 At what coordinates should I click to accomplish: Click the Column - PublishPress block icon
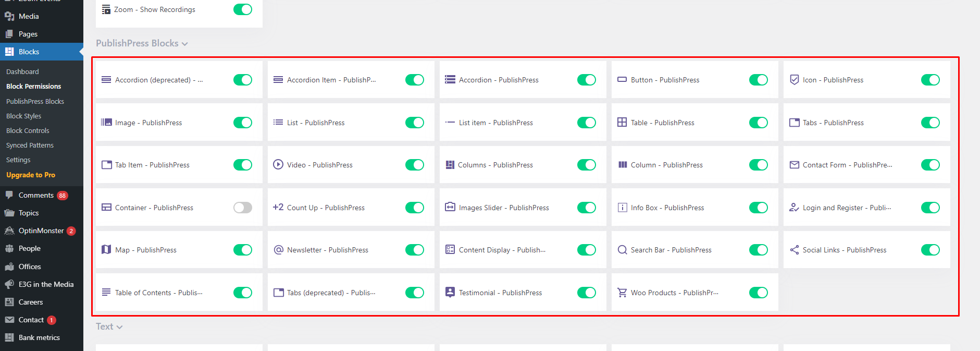tap(622, 165)
